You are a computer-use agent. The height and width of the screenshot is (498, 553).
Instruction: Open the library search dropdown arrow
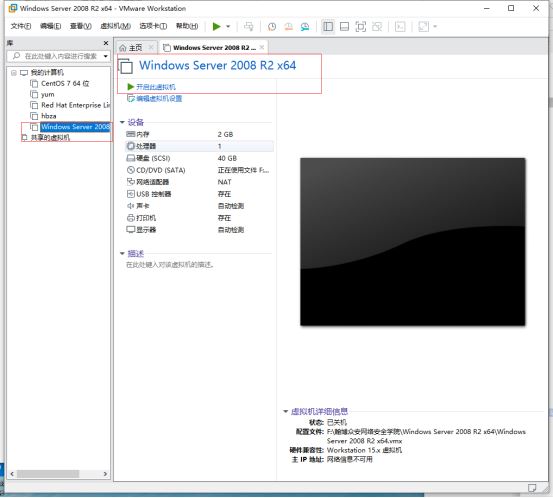point(105,56)
